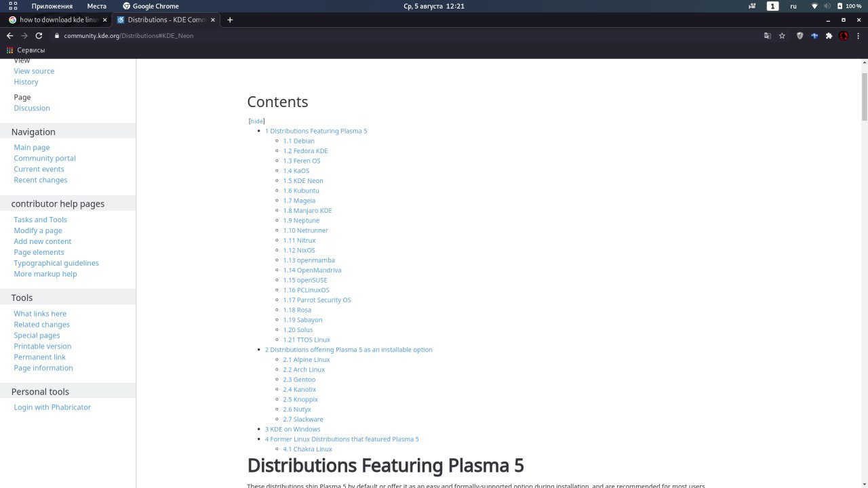This screenshot has height=488, width=868.
Task: Open Add new content link
Action: (42, 242)
